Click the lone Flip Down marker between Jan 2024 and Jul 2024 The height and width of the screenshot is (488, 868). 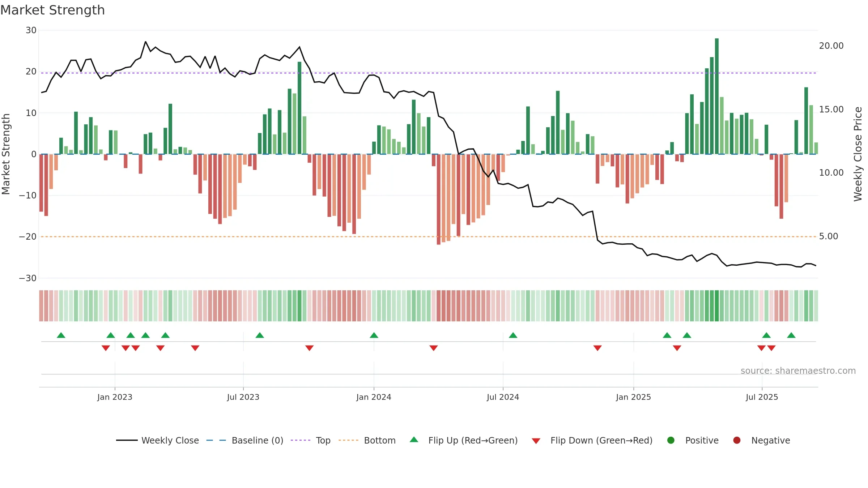(434, 348)
